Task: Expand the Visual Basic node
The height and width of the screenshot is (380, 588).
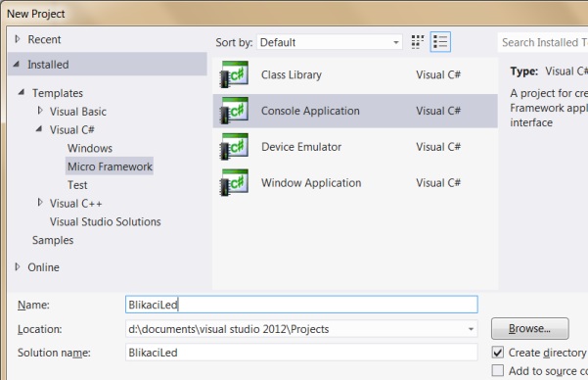Action: pos(40,111)
